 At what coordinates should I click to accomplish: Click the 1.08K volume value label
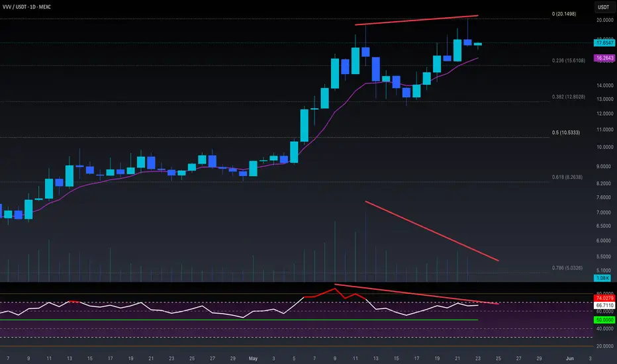(x=602, y=278)
